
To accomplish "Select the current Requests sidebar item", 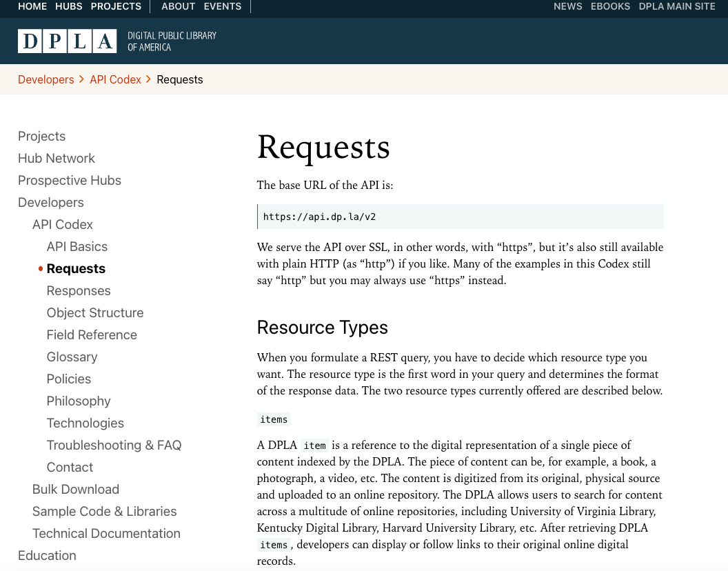I will (76, 268).
